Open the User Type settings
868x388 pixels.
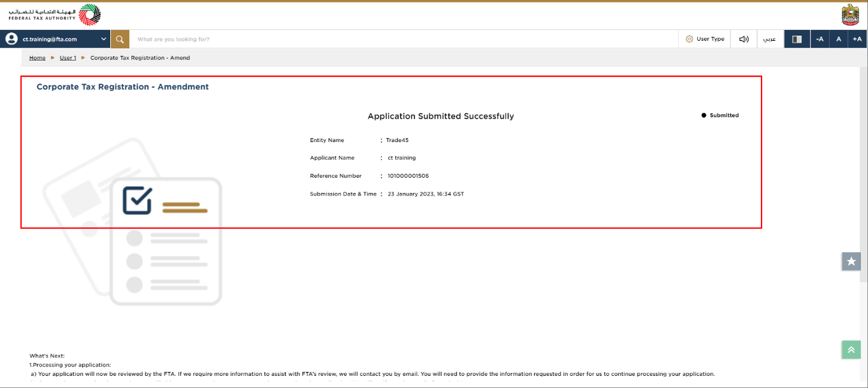[705, 39]
